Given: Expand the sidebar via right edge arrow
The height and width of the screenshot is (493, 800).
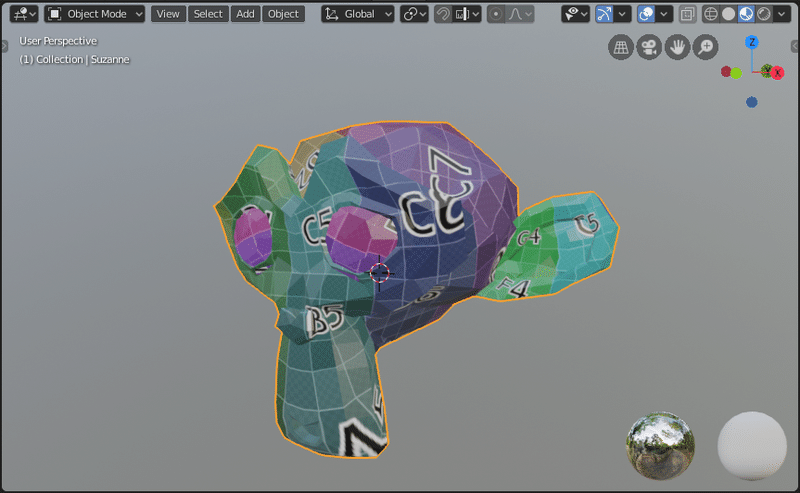Looking at the screenshot, I should pyautogui.click(x=795, y=46).
